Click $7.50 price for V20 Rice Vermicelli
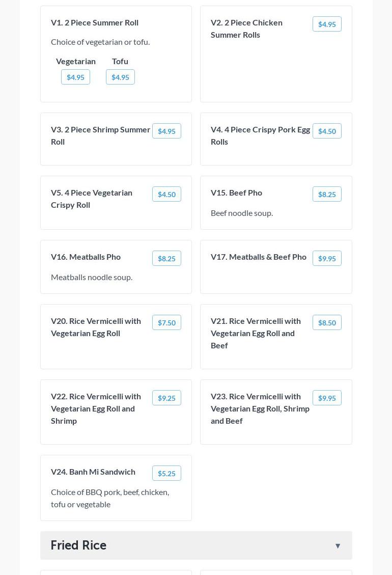This screenshot has width=392, height=575. pos(166,322)
